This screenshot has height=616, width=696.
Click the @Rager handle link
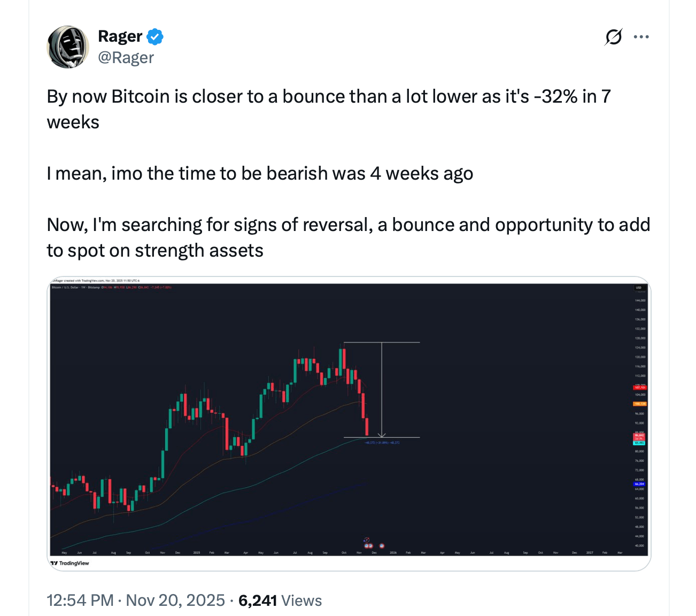(126, 57)
